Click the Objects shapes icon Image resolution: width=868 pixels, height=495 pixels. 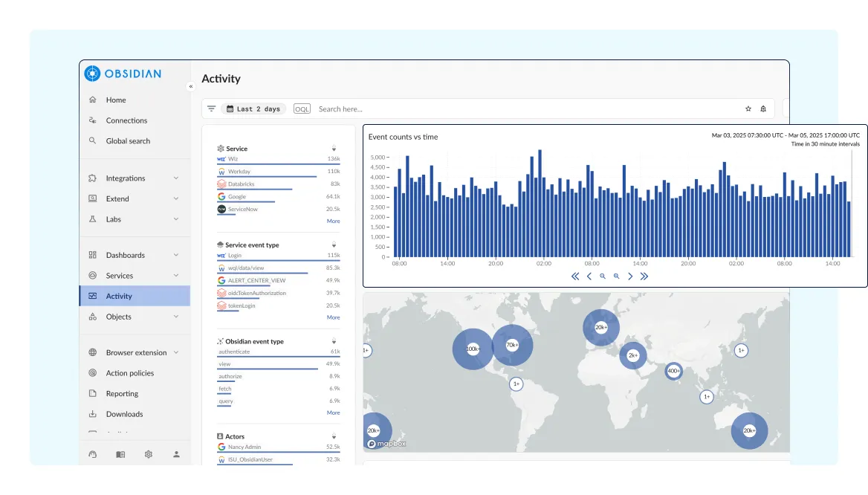coord(92,317)
